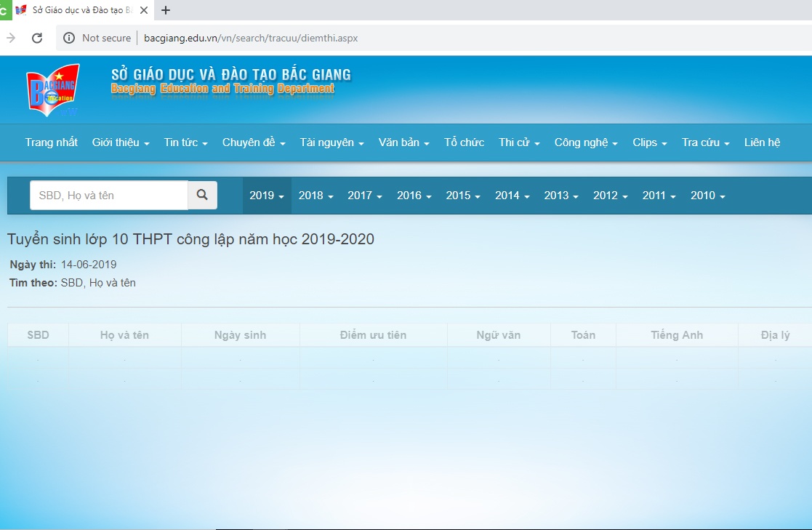
Task: Click the SBD, Họ và tên search field
Action: 108,195
